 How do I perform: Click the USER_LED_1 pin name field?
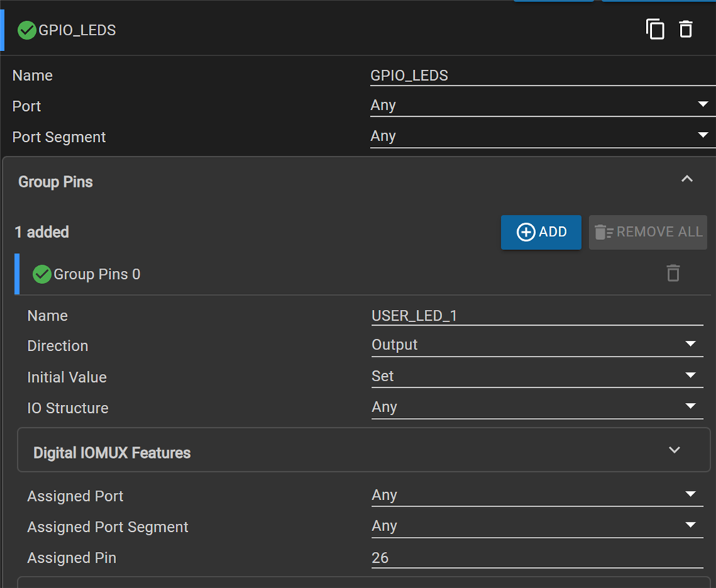click(x=537, y=316)
